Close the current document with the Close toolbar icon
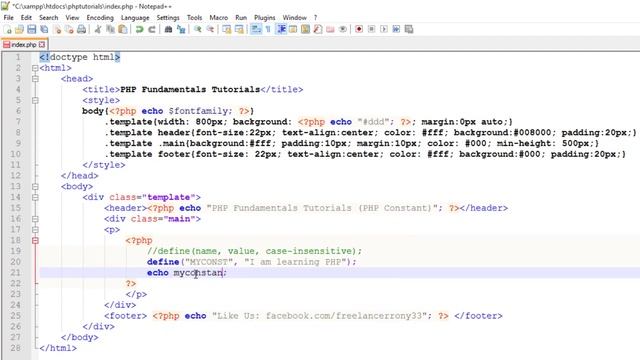 tap(57, 29)
